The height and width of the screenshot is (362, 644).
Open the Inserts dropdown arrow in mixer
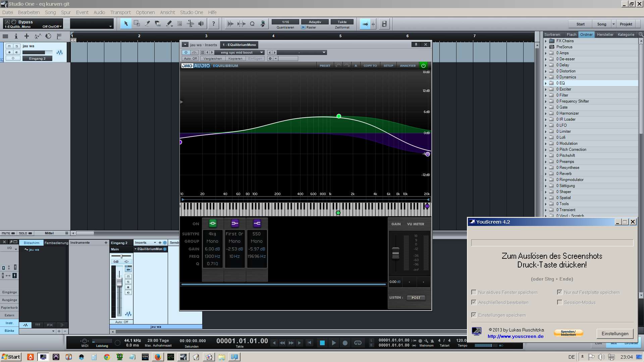click(x=155, y=243)
